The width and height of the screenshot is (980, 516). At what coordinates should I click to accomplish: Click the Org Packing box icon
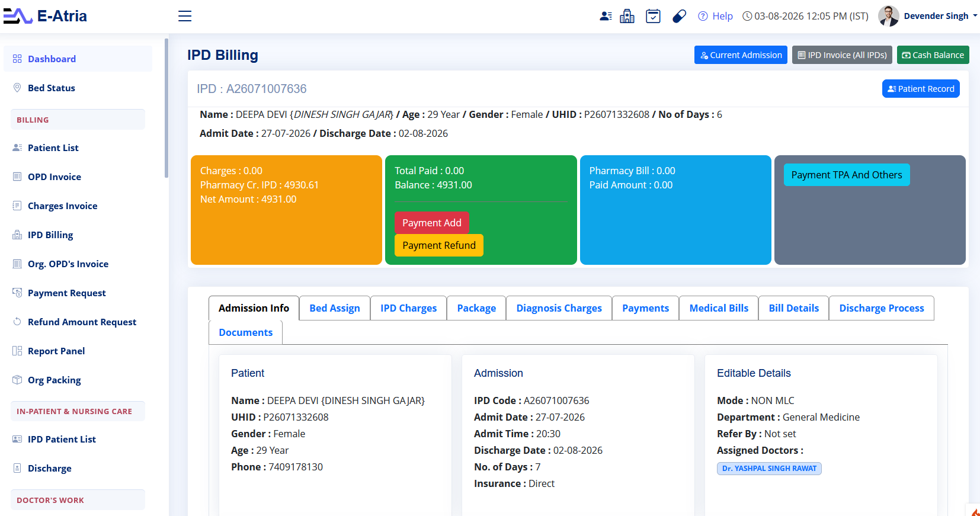[17, 380]
